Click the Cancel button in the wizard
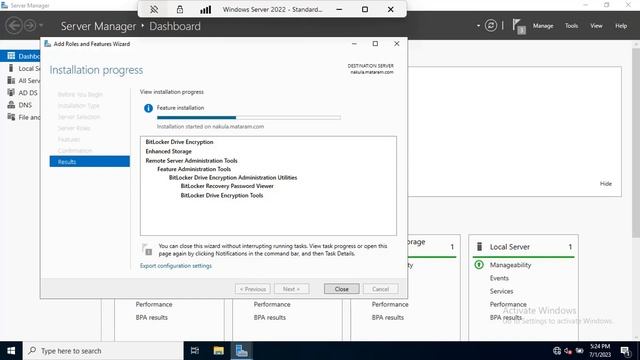 click(x=380, y=289)
